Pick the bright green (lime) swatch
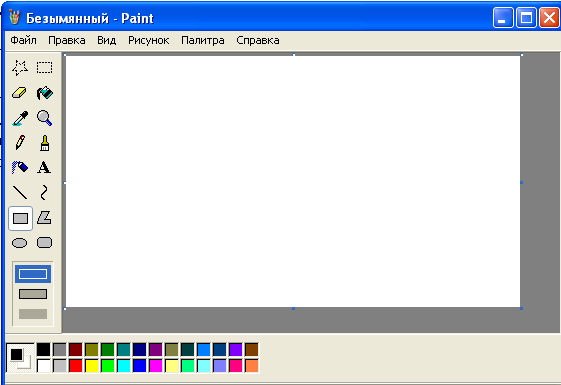 [x=108, y=366]
